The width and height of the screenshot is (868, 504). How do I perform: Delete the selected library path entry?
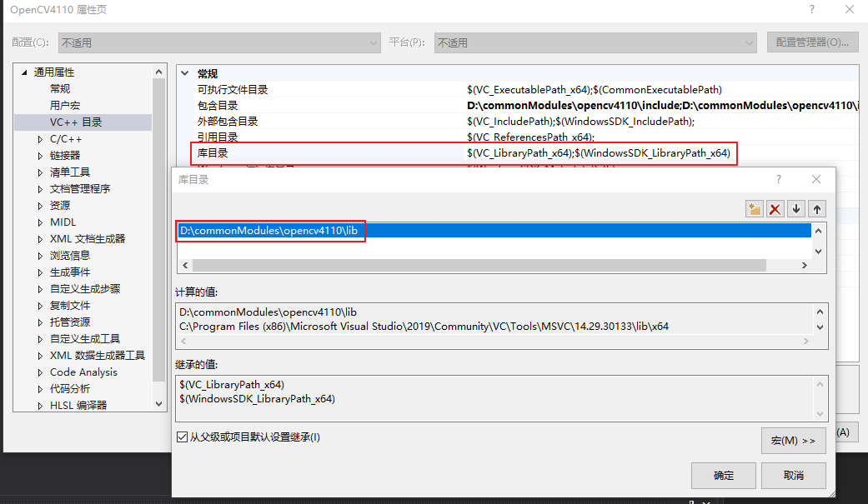775,208
